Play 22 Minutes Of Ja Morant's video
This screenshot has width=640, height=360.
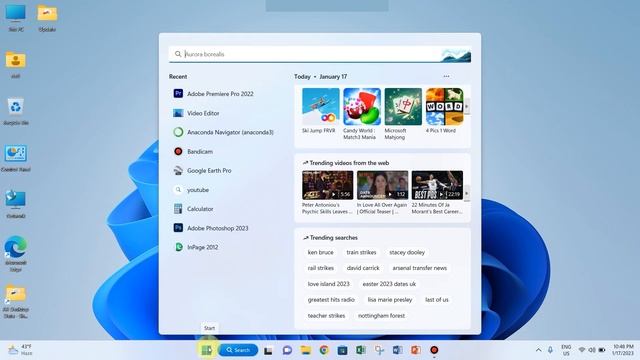click(437, 193)
